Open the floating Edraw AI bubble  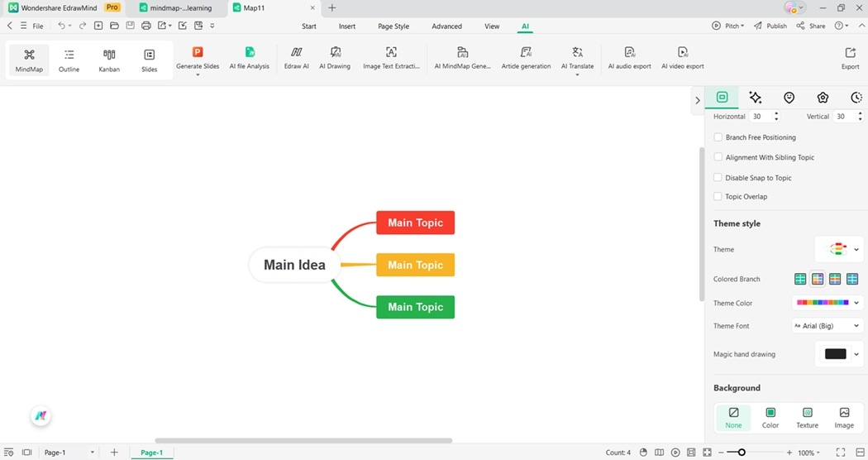41,415
